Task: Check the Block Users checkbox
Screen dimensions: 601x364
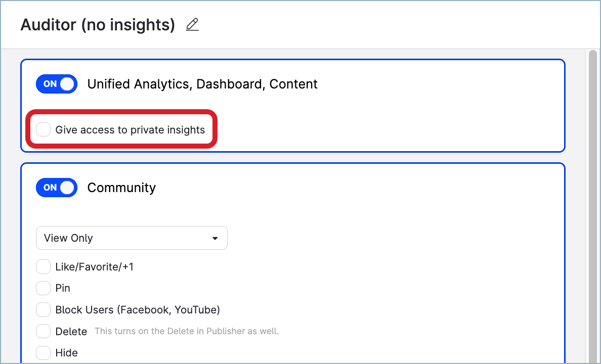Action: 44,309
